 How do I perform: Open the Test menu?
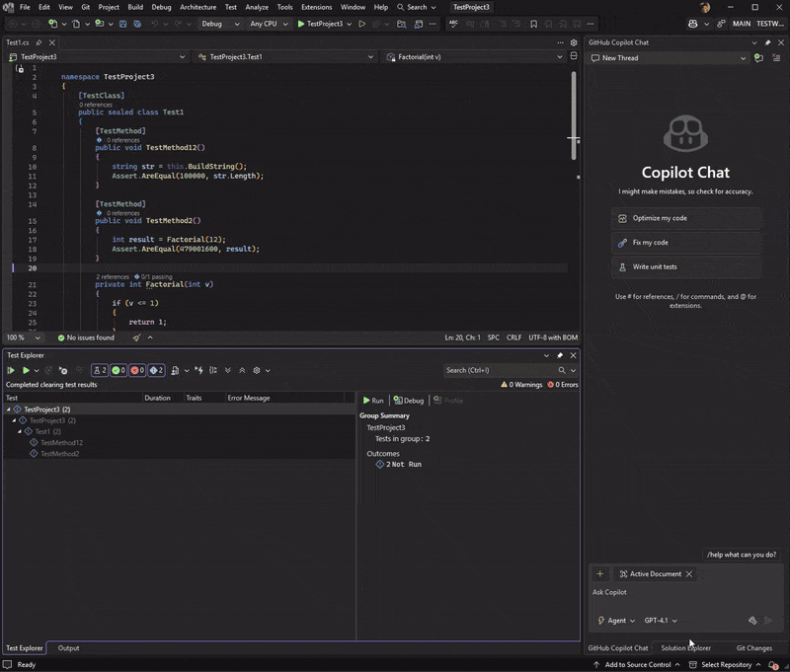230,7
